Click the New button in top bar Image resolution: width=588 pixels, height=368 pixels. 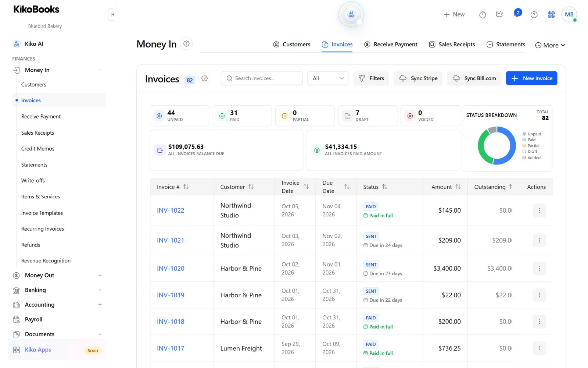[x=454, y=15]
